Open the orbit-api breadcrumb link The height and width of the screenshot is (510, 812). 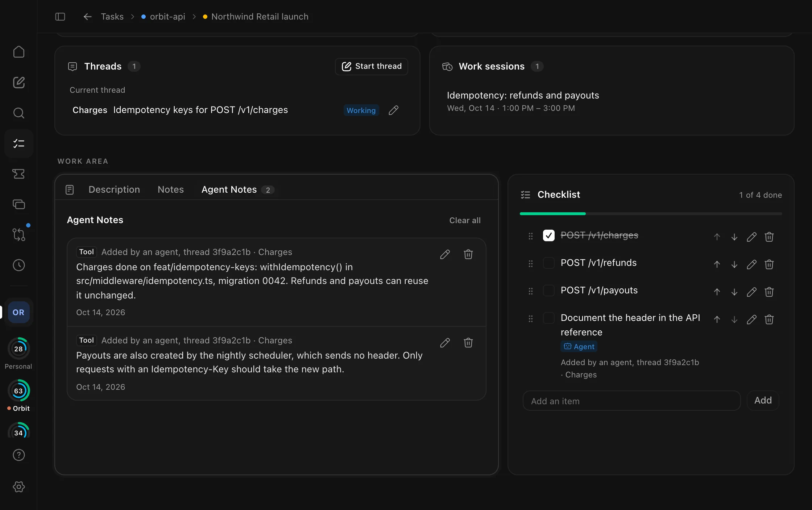(163, 17)
